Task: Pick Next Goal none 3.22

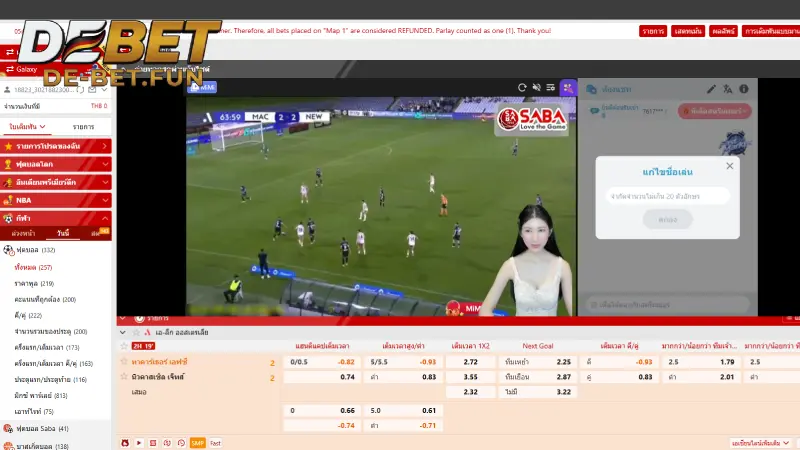Action: [538, 392]
